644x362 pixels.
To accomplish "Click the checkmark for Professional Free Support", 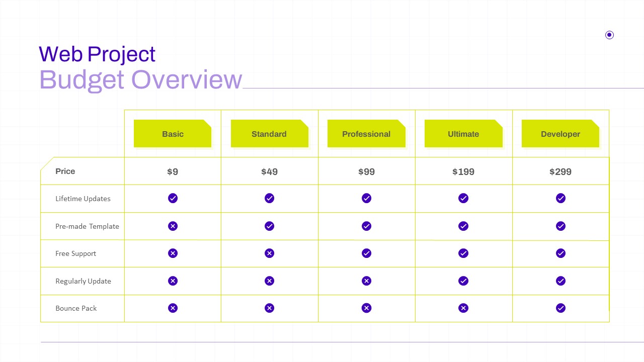I will pyautogui.click(x=366, y=253).
